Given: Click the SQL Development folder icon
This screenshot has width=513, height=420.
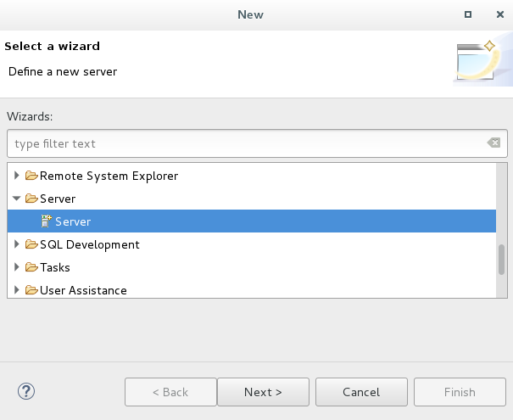Looking at the screenshot, I should pyautogui.click(x=31, y=244).
